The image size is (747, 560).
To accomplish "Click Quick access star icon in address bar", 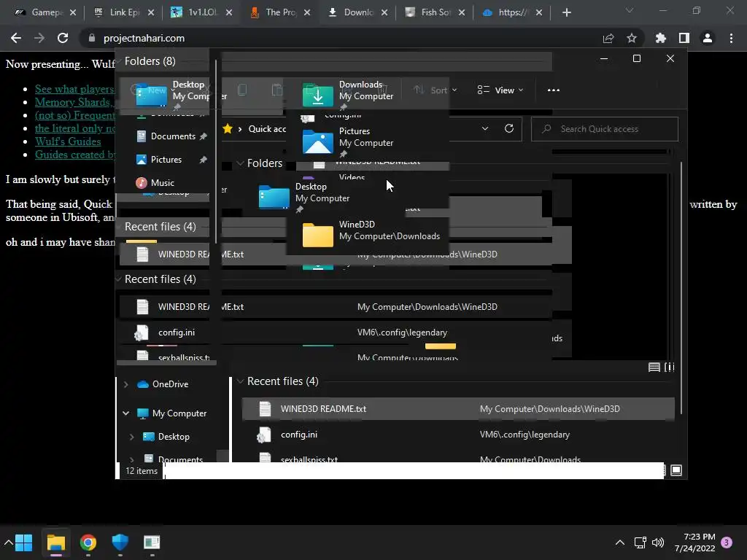I will coord(228,128).
